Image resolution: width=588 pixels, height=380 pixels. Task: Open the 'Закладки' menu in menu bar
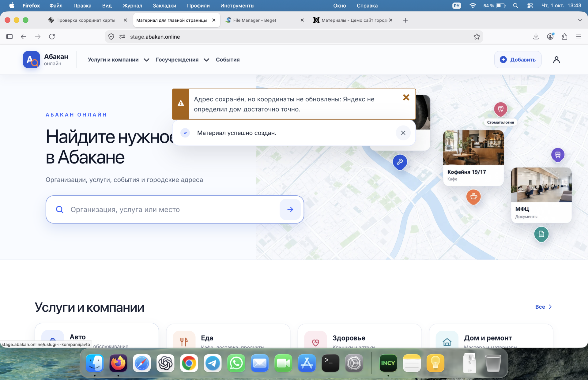coord(164,6)
